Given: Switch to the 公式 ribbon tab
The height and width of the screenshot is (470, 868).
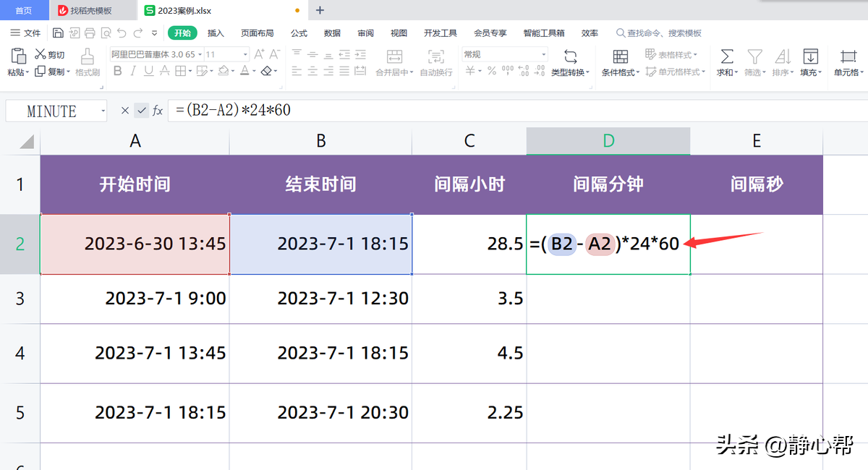Looking at the screenshot, I should point(299,33).
